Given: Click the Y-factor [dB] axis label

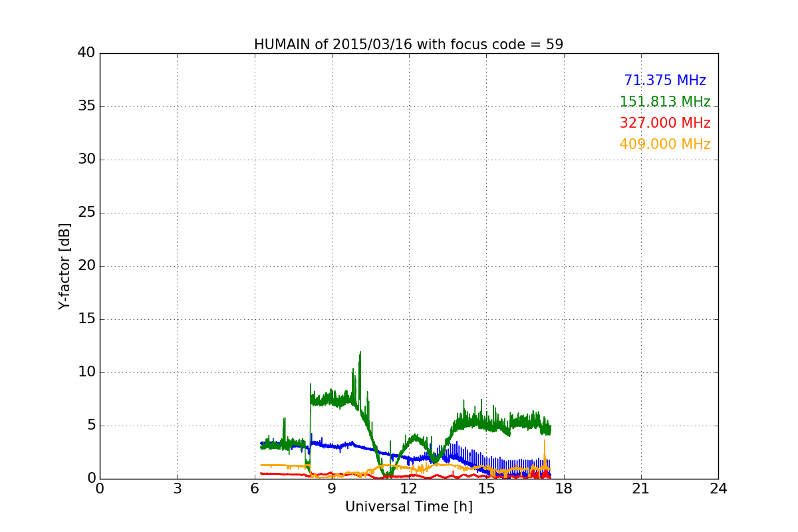Looking at the screenshot, I should (65, 266).
